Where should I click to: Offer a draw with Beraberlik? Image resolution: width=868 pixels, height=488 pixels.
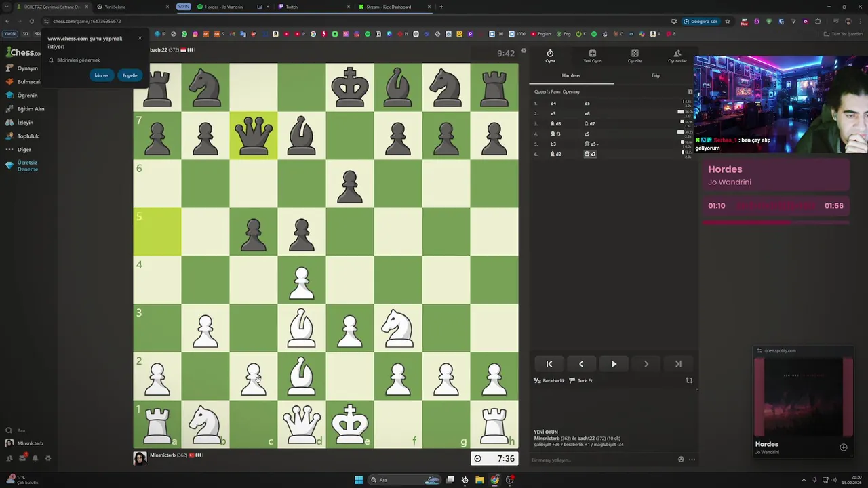click(x=549, y=380)
